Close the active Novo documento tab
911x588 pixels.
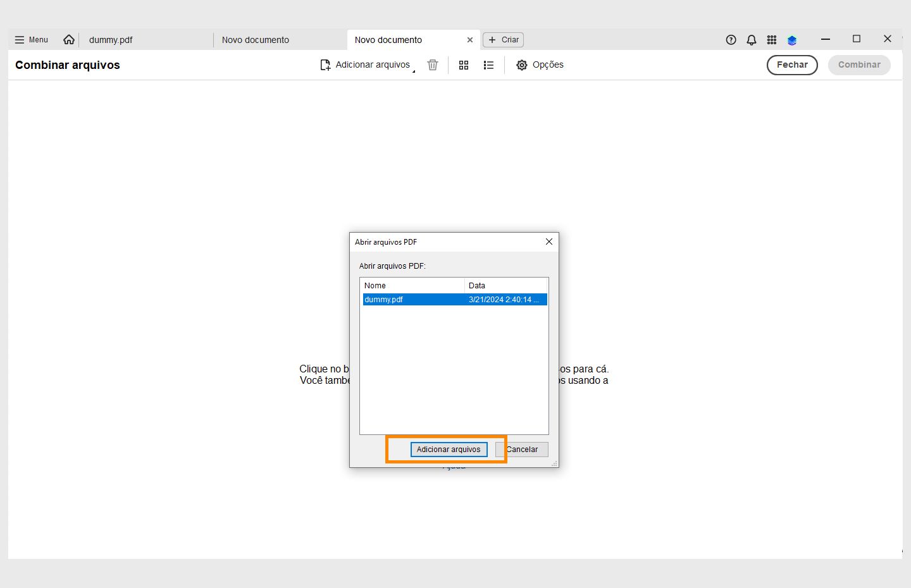click(x=470, y=40)
